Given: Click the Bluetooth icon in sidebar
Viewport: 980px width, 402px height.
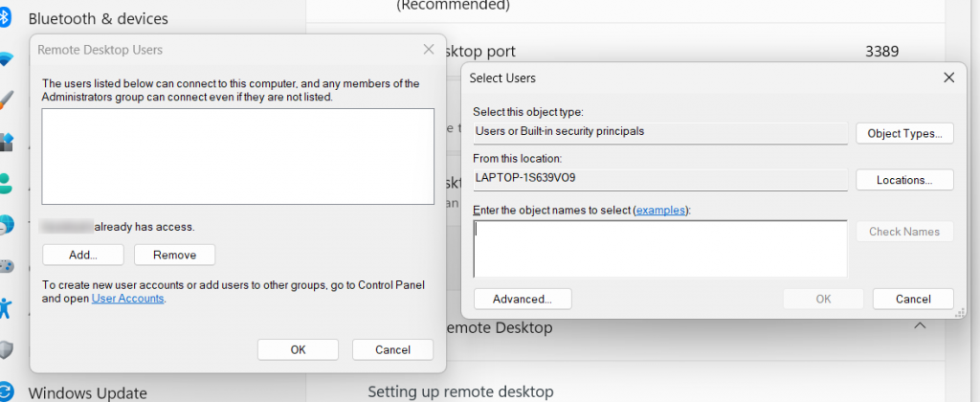Looking at the screenshot, I should coord(5,18).
